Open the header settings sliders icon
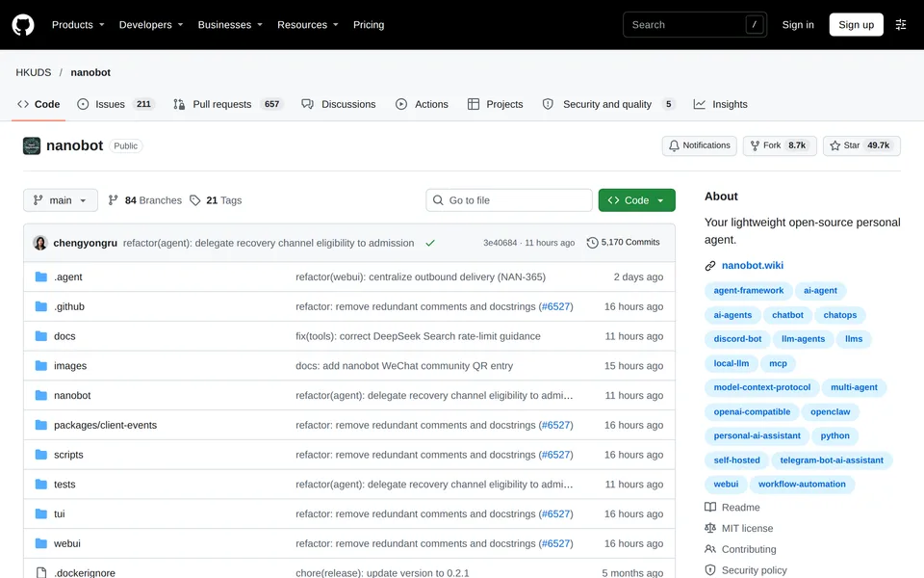Viewport: 924px width, 578px height. (x=901, y=25)
